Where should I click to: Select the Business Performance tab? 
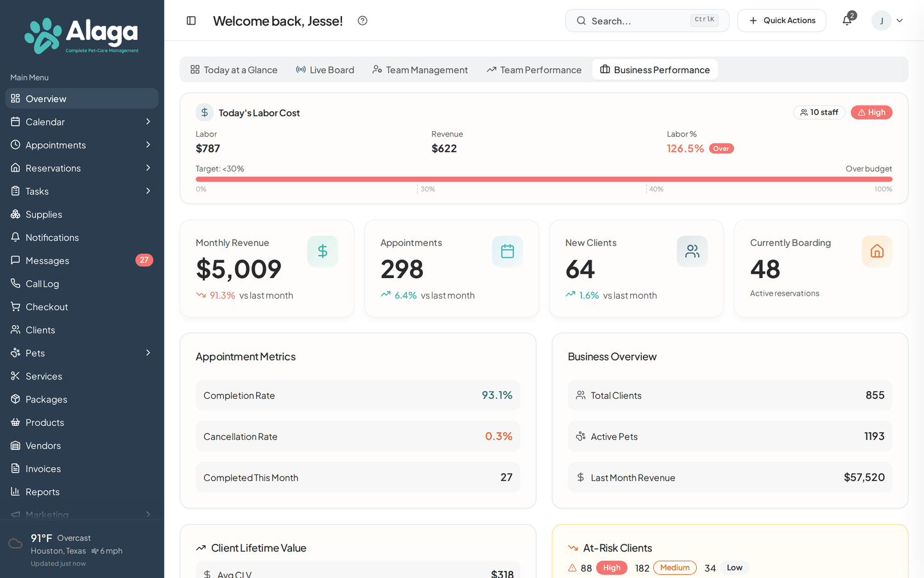[655, 69]
